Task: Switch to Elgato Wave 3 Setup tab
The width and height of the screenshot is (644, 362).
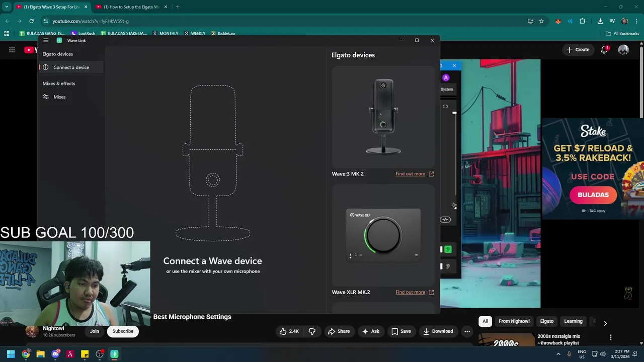Action: click(x=52, y=7)
